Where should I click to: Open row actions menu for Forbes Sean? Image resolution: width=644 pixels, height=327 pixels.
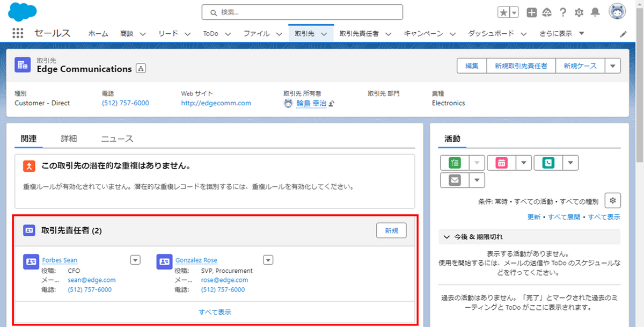tap(135, 260)
